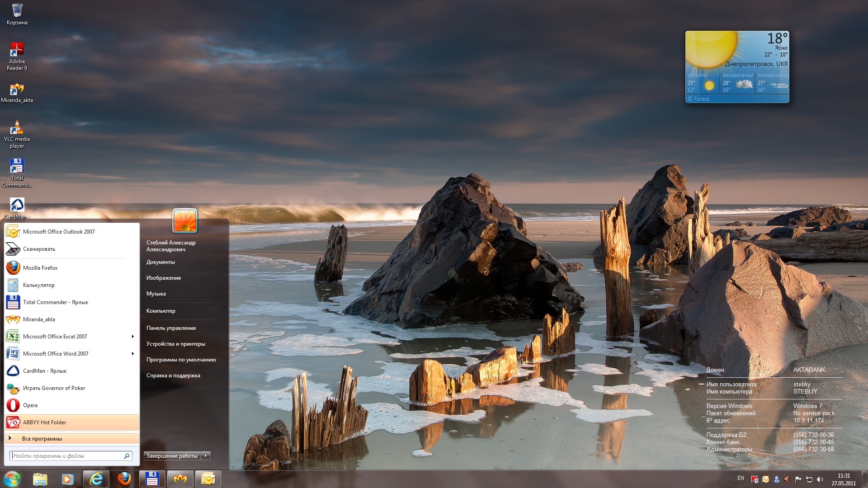868x488 pixels.
Task: Open ABBYY Hot Folder from the Start menu
Action: [72, 422]
